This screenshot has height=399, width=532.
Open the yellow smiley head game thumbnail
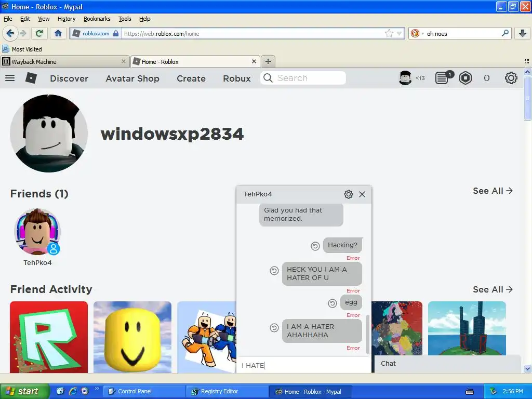[x=132, y=337]
